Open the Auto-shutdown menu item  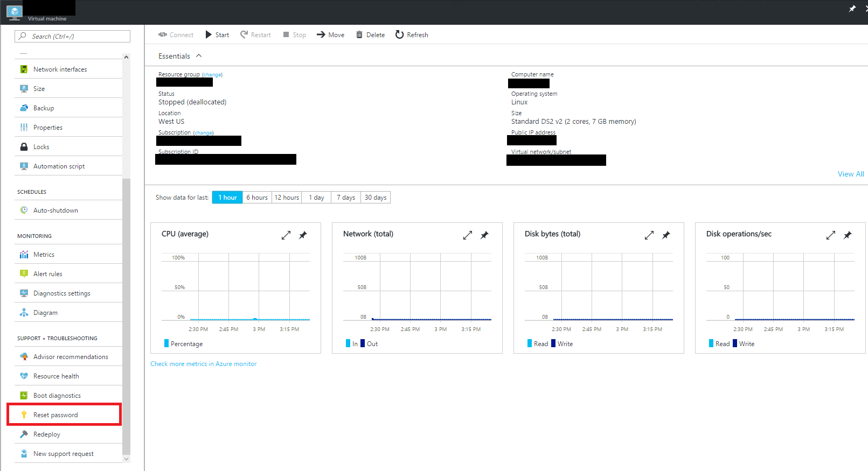coord(68,210)
